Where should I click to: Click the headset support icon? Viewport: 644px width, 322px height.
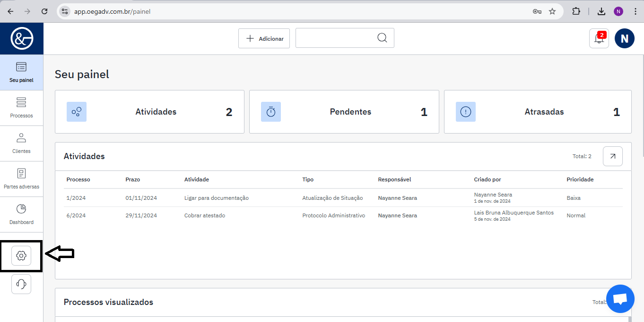tap(21, 284)
